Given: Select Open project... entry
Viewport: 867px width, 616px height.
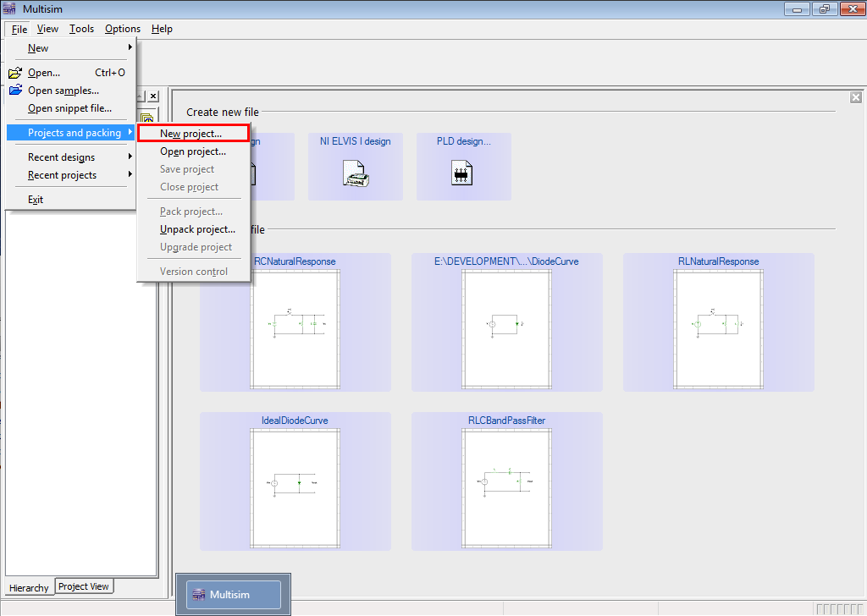Looking at the screenshot, I should coord(194,151).
